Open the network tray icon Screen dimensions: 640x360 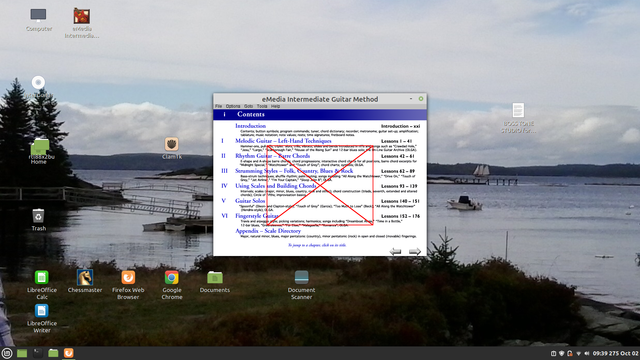[578, 353]
